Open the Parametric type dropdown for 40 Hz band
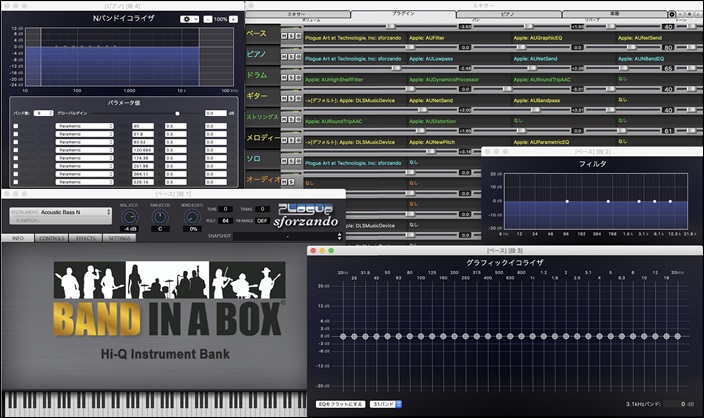This screenshot has width=704, height=418. pyautogui.click(x=84, y=126)
